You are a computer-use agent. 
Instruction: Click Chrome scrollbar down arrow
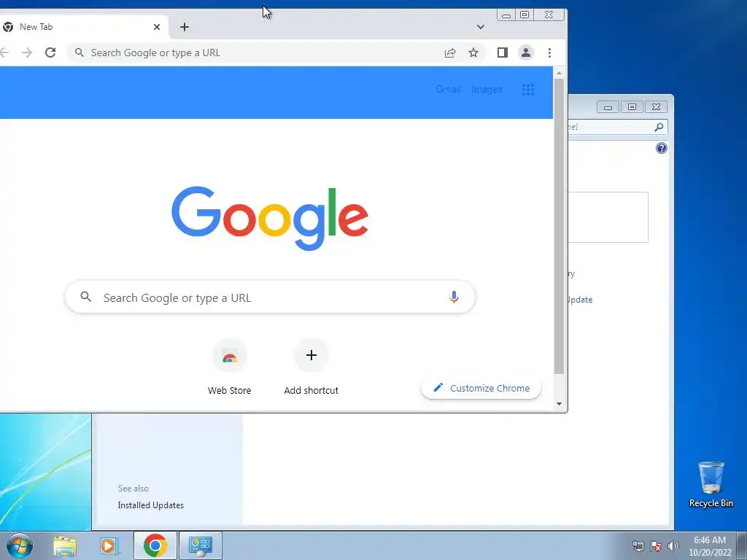(x=559, y=404)
